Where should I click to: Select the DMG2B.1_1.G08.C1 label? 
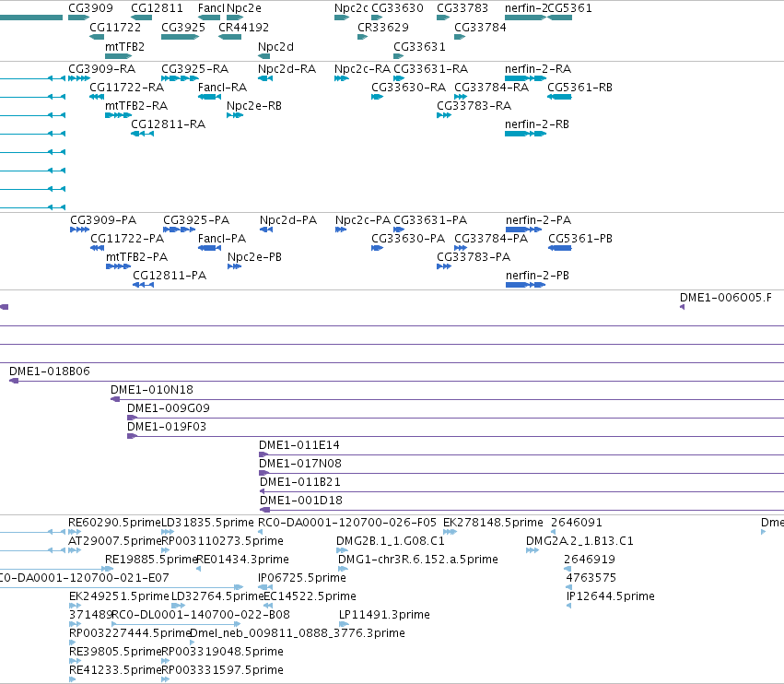(391, 542)
